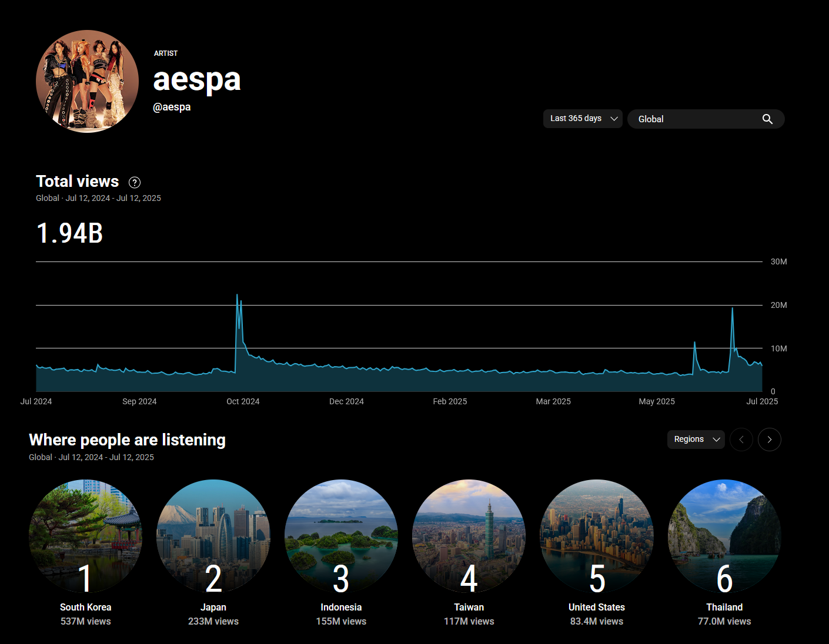829x644 pixels.
Task: Click the aespa artist name heading
Action: coord(197,80)
